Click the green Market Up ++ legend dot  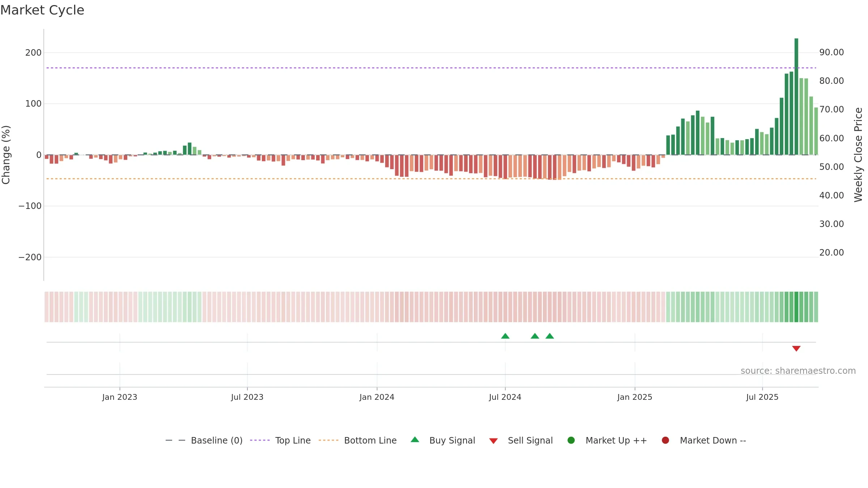click(571, 440)
